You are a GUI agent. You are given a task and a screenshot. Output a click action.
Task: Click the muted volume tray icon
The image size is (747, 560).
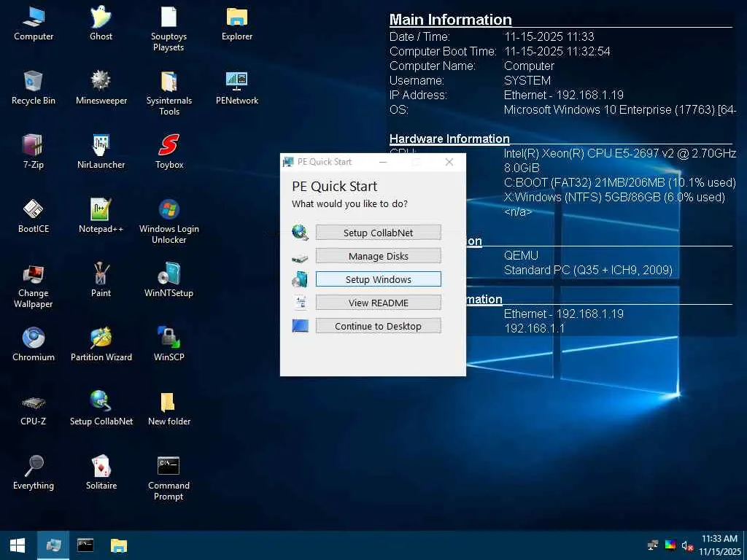coord(687,545)
